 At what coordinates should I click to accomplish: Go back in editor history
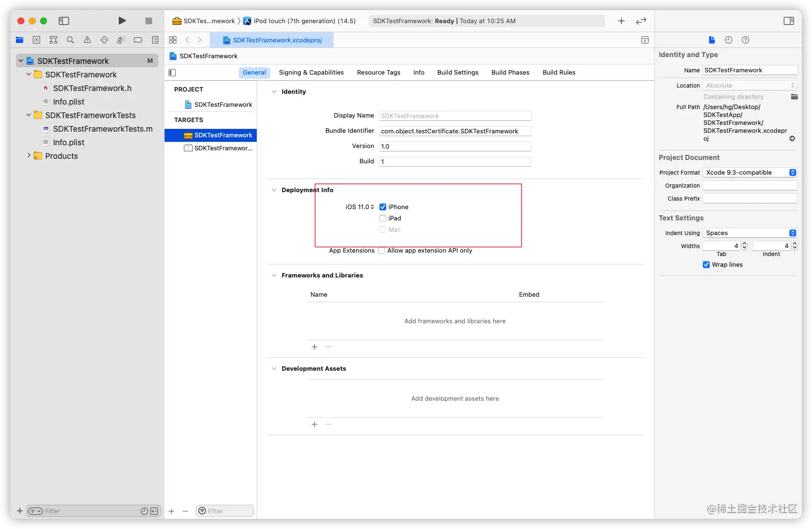(187, 40)
